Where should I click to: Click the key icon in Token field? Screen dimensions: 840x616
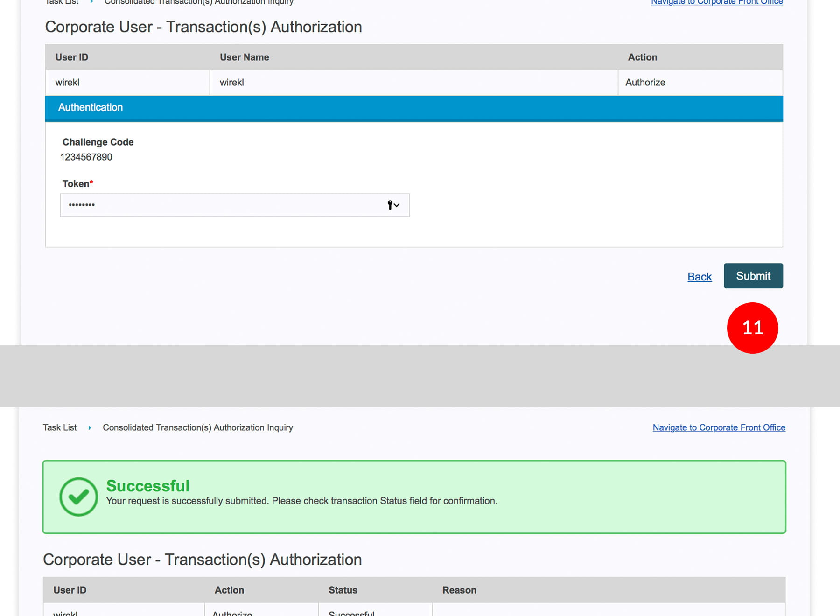(391, 205)
